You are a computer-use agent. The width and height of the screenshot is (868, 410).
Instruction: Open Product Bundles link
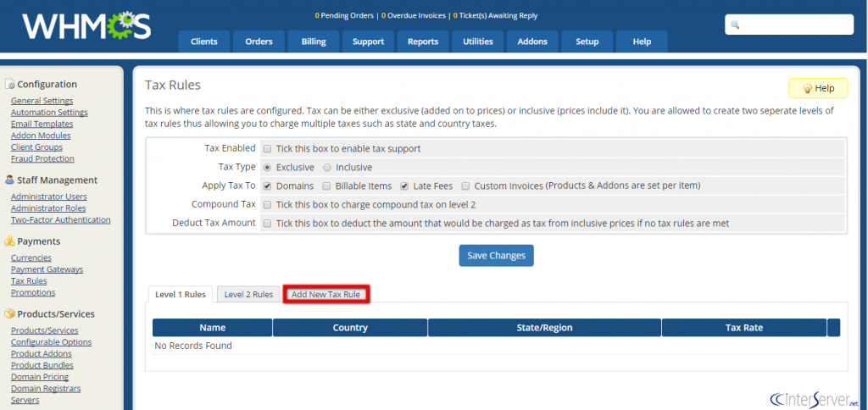click(x=42, y=365)
